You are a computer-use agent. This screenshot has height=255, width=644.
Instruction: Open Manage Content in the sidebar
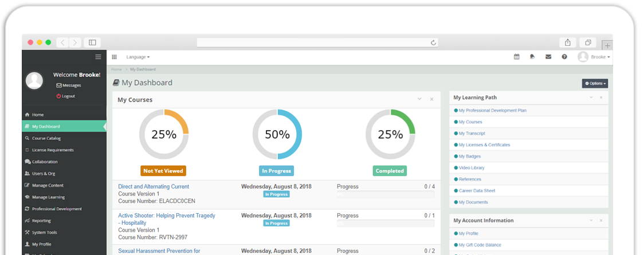[64, 185]
